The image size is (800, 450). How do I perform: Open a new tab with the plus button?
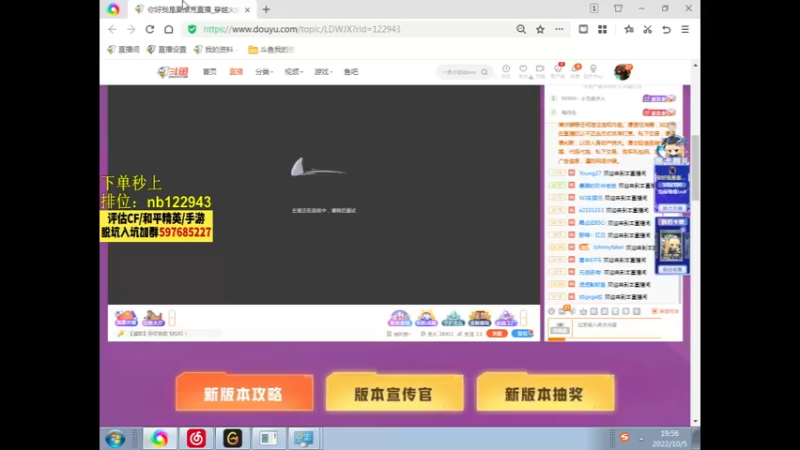266,9
